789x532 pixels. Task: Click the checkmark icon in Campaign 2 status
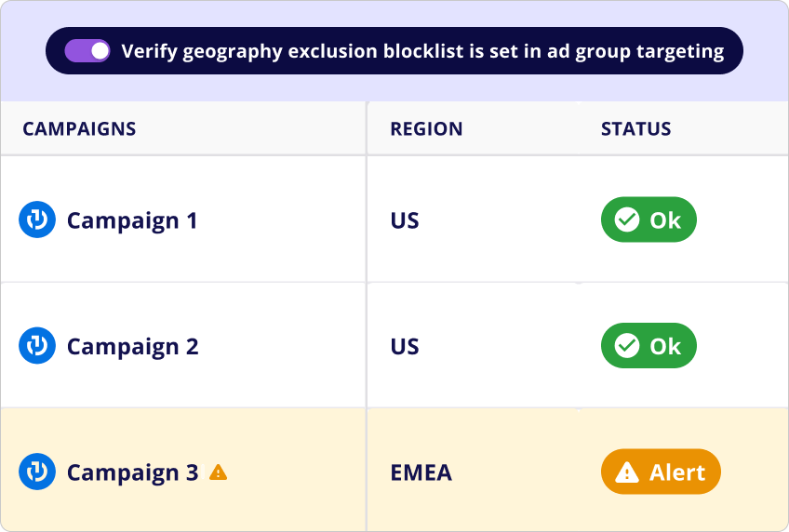click(627, 346)
